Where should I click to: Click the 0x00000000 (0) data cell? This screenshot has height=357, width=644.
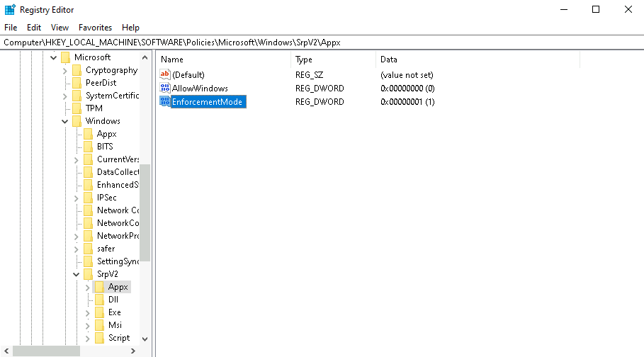[407, 89]
